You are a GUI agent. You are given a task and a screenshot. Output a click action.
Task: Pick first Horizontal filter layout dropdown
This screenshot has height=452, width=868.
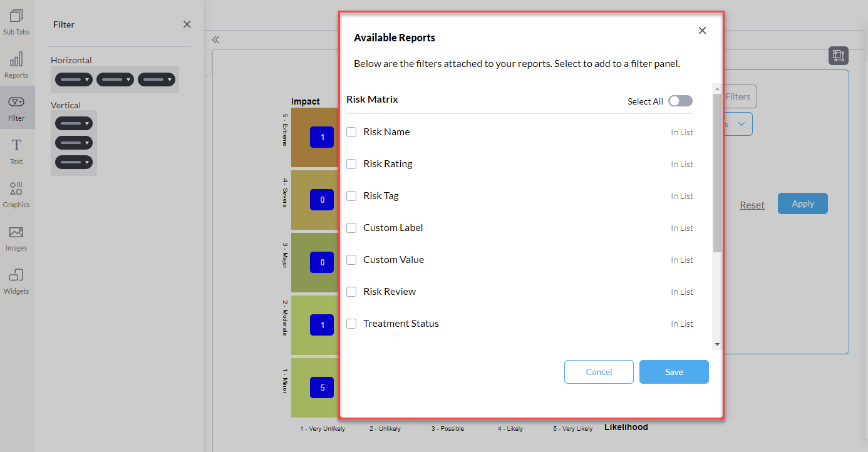coord(74,80)
